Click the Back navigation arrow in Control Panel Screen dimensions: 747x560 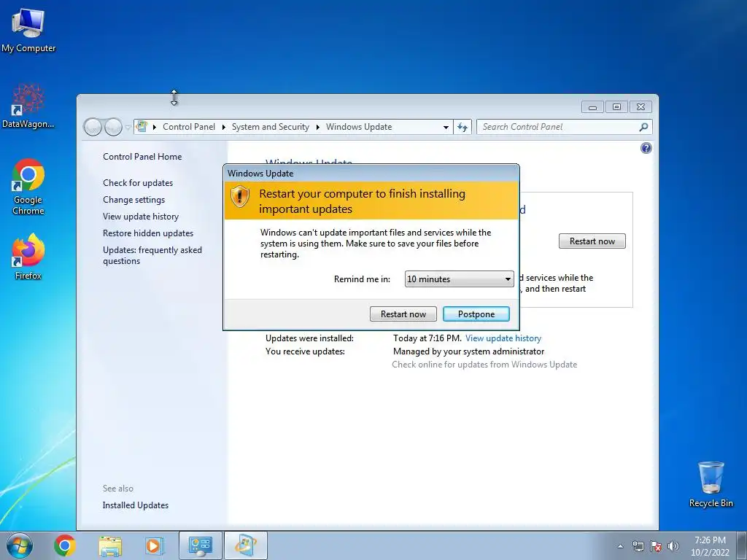click(x=93, y=127)
